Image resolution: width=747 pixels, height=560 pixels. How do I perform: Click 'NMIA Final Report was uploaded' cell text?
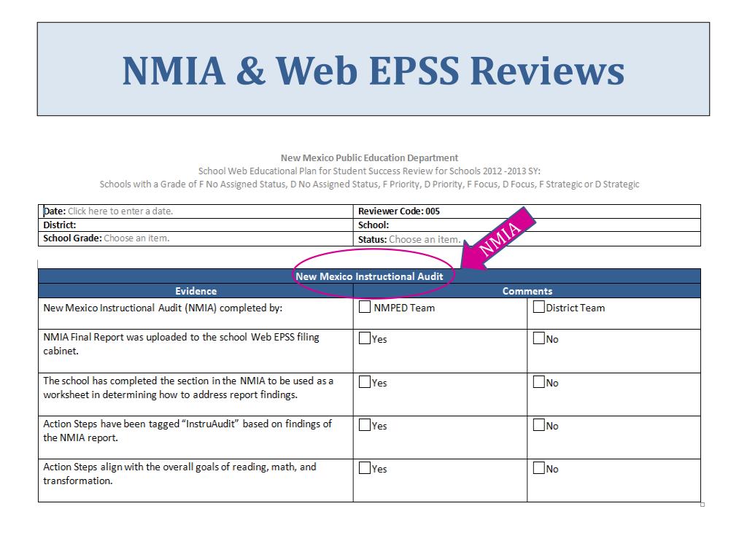(x=181, y=344)
